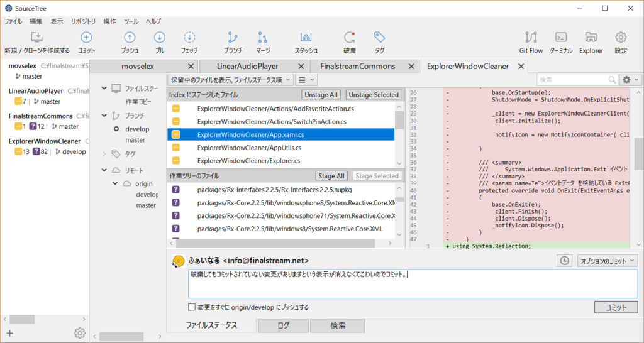Switch to the ログ bottom tab
The image size is (644, 343).
click(283, 325)
